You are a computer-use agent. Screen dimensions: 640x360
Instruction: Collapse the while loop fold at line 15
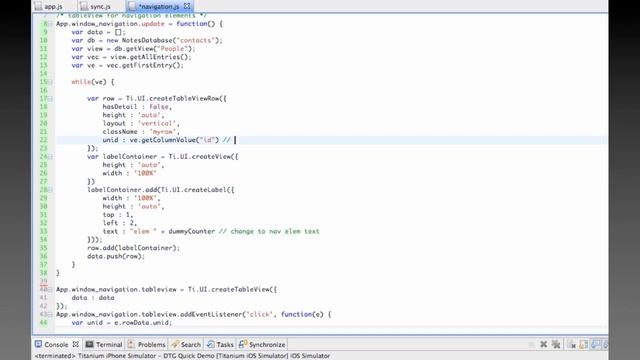coord(50,82)
